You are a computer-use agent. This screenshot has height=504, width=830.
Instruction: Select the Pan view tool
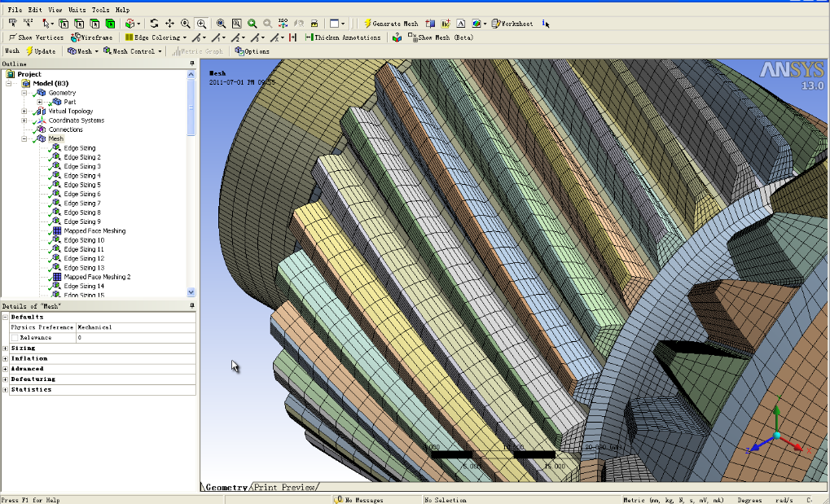pos(169,24)
